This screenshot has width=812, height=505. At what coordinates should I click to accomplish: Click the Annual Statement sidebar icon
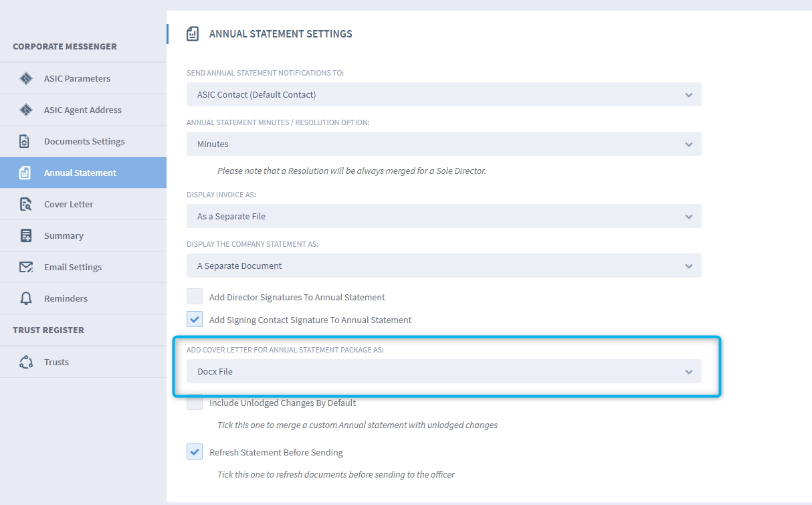25,173
